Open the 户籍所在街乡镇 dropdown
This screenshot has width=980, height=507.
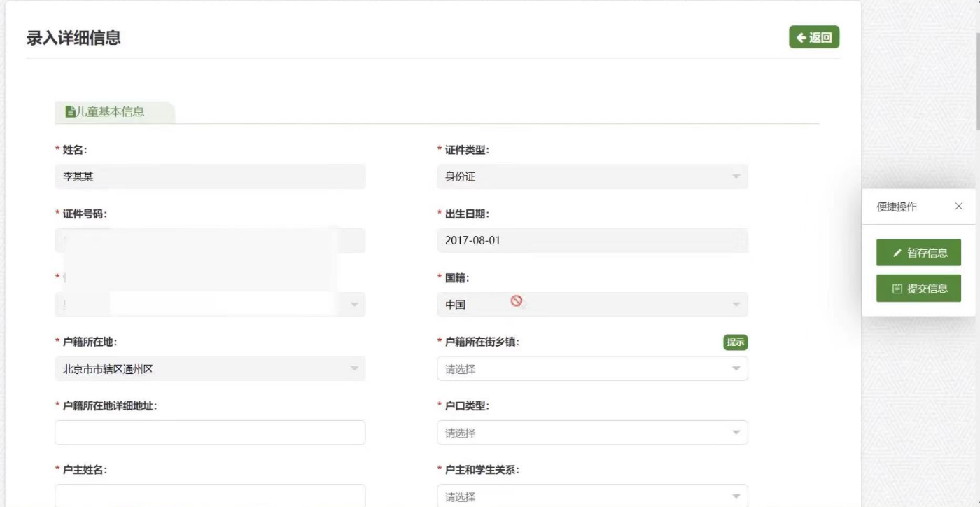pyautogui.click(x=591, y=369)
